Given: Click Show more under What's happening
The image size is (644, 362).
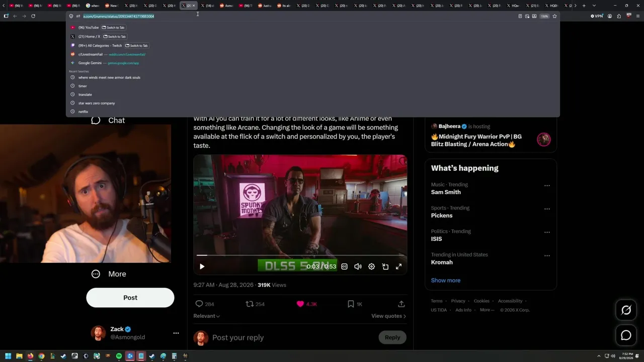Looking at the screenshot, I should (x=446, y=281).
